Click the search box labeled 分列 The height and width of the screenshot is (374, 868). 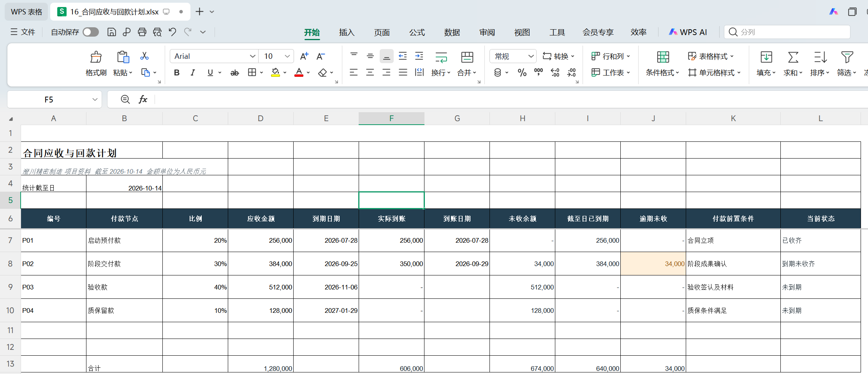(x=787, y=32)
